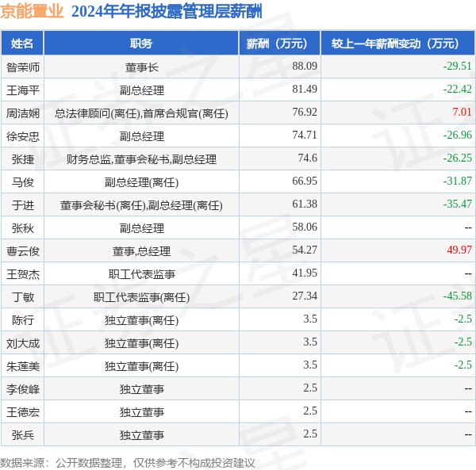Screen dimensions: 476x470
Task: Click change value -31.87
Action: tap(457, 181)
